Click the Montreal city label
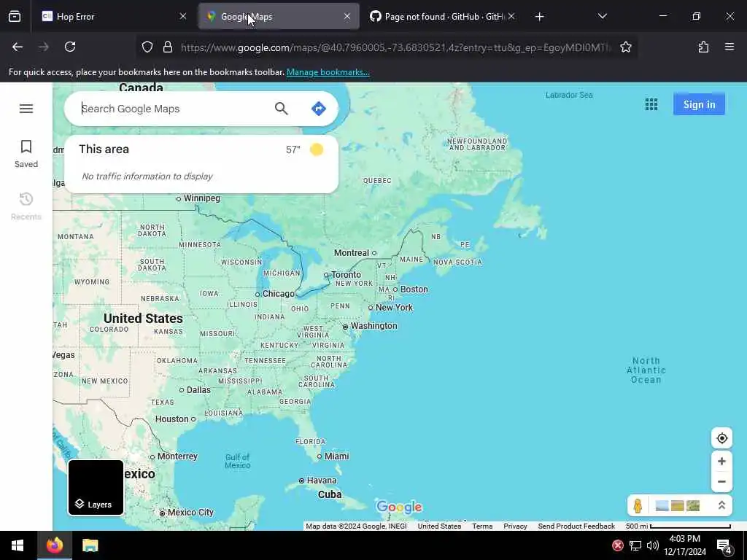Image resolution: width=747 pixels, height=560 pixels. tap(351, 253)
